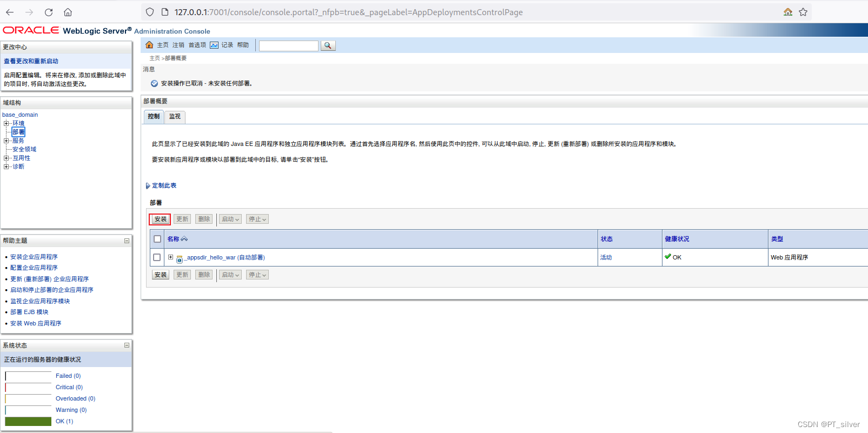Expand the _appsdir_hello_war row plus sign
Viewport: 868px width, 433px height.
[x=170, y=257]
